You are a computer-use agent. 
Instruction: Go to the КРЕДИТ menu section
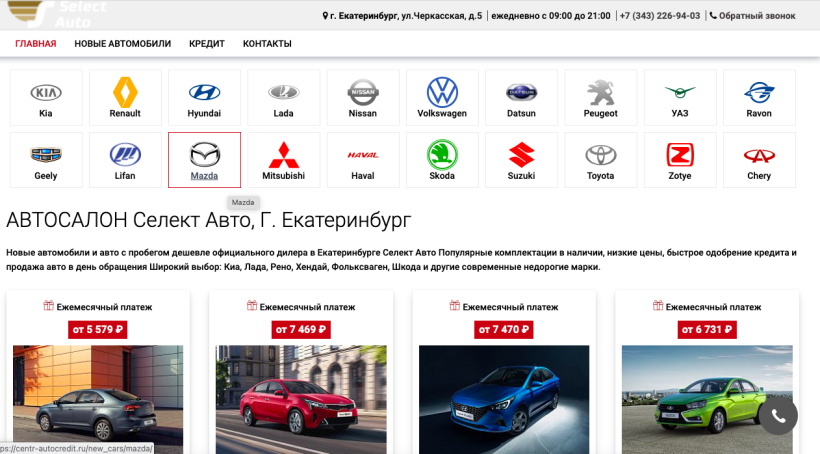[207, 44]
